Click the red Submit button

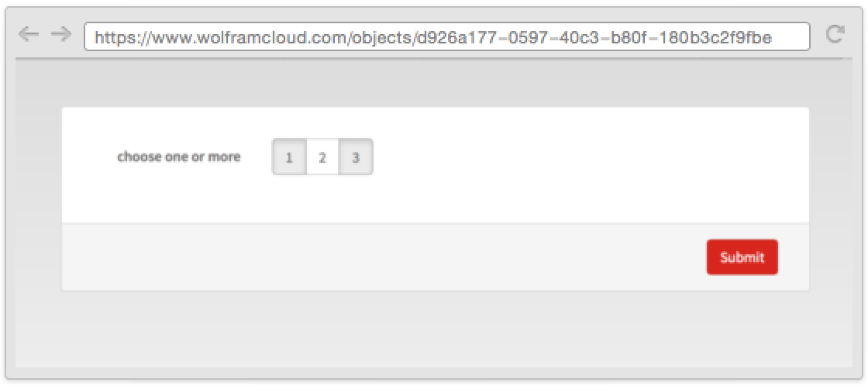(x=742, y=257)
